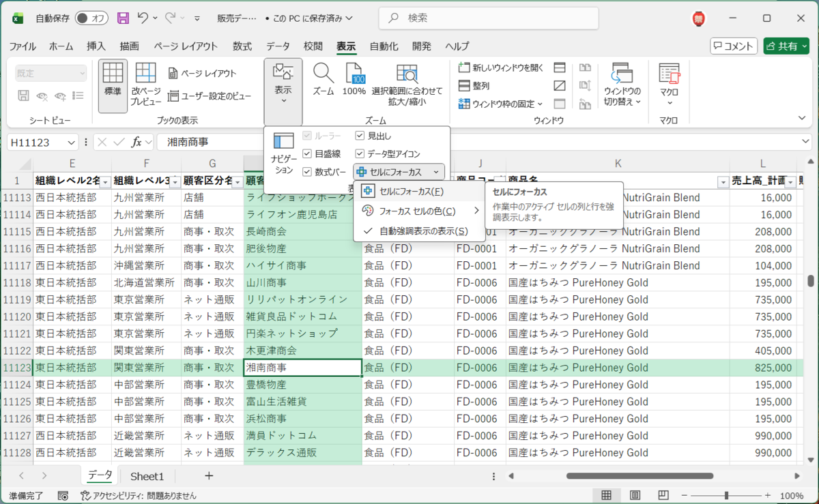Click the コメント comments button
The width and height of the screenshot is (819, 504).
[734, 46]
